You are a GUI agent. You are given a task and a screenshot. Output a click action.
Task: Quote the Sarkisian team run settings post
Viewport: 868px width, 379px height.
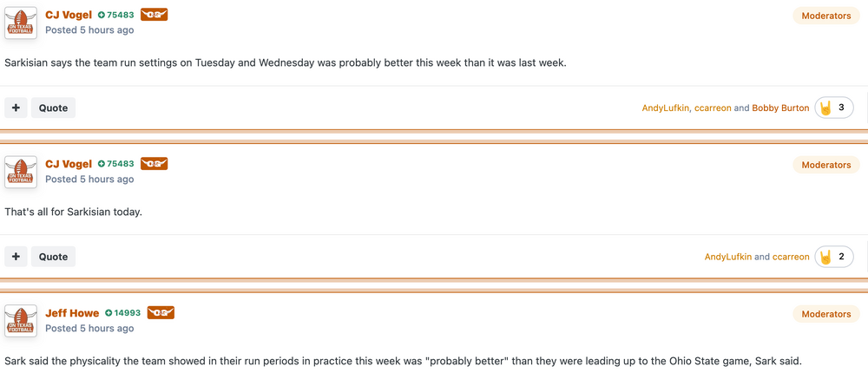pyautogui.click(x=53, y=108)
